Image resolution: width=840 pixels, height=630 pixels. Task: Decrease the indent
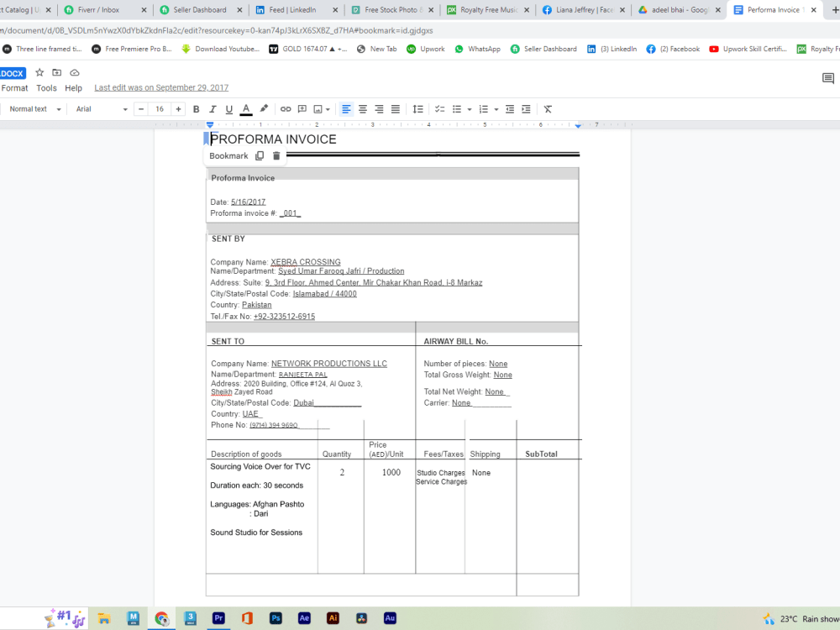point(510,109)
